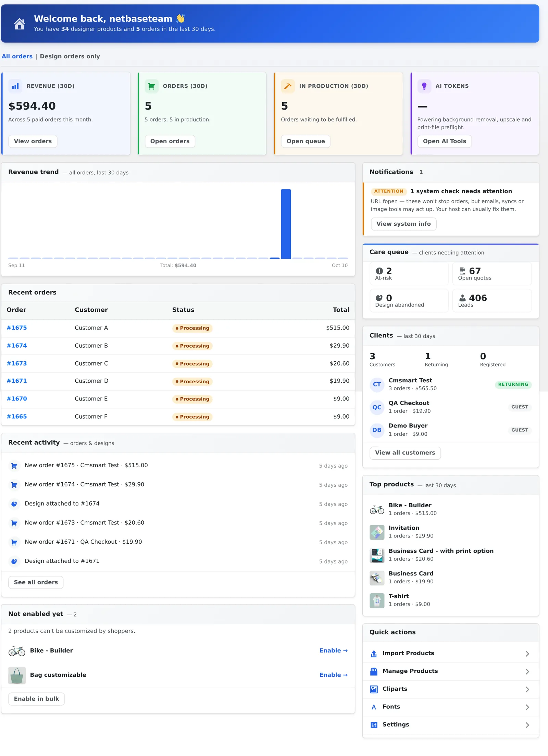Viewport: 548px width, 756px height.
Task: Click the CT avatar for Cmsmart Test
Action: [x=377, y=384]
